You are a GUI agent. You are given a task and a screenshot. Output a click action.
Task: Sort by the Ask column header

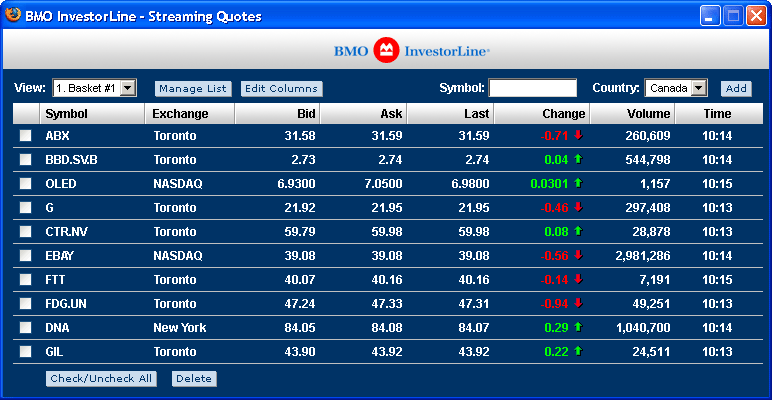364,114
